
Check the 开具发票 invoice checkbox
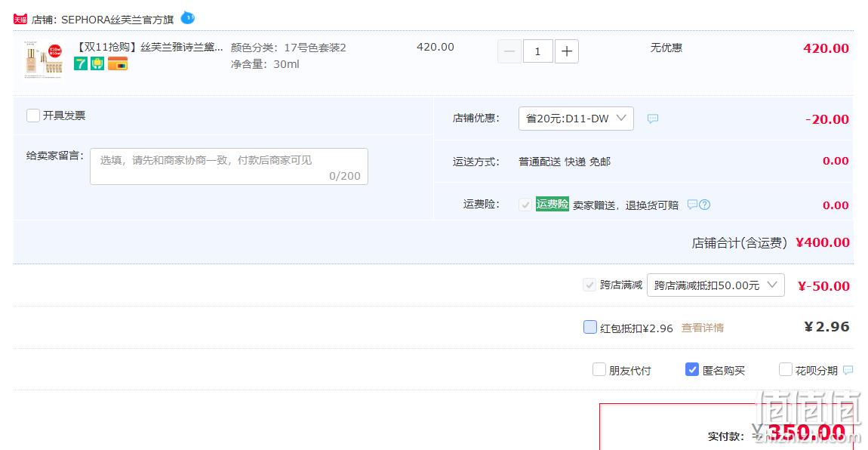tap(33, 115)
